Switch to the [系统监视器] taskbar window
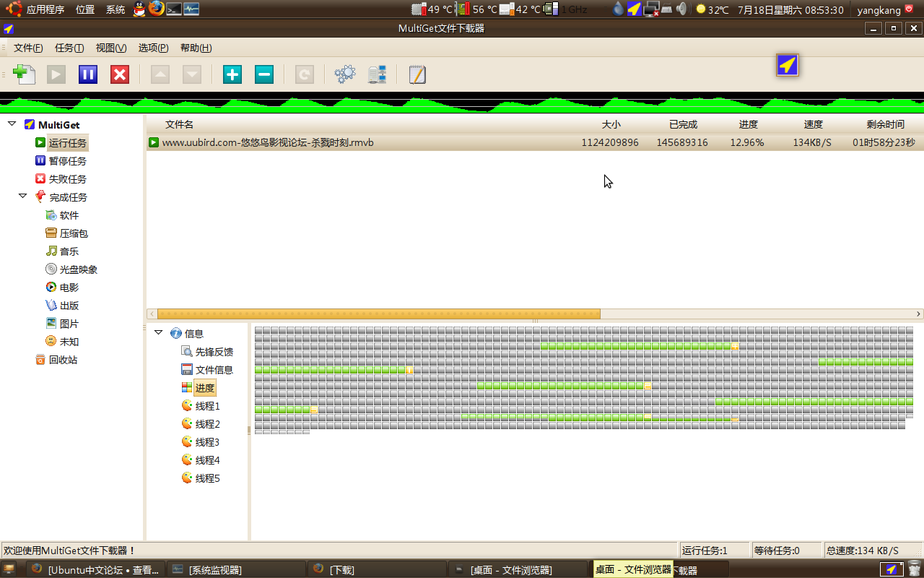Image resolution: width=924 pixels, height=578 pixels. (236, 569)
